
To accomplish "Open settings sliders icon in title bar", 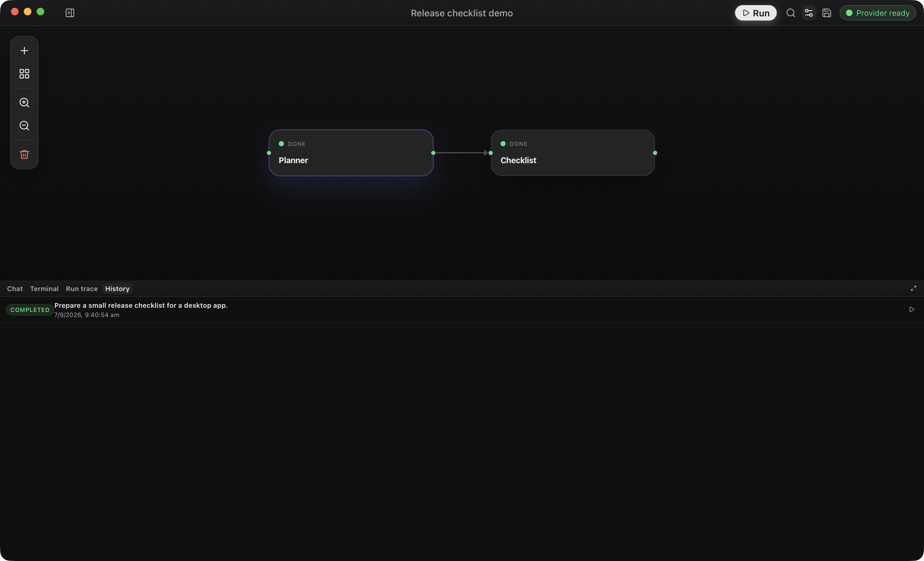I will pos(809,13).
